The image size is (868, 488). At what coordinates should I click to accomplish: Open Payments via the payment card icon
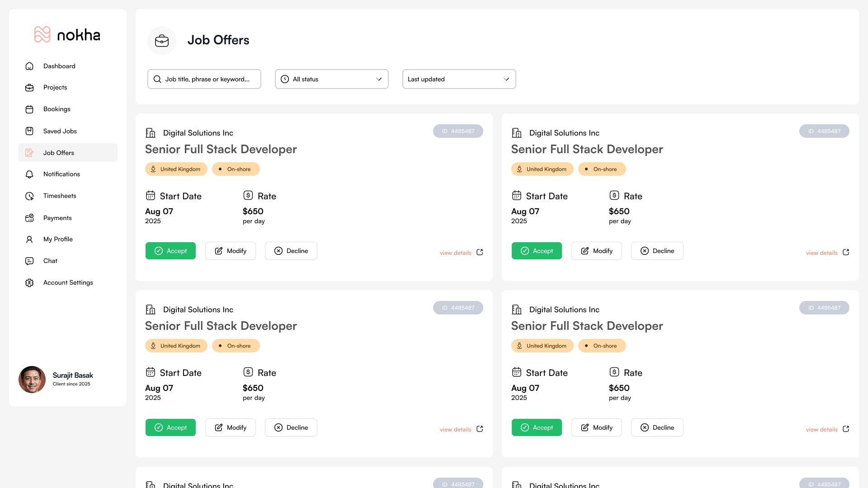click(29, 217)
